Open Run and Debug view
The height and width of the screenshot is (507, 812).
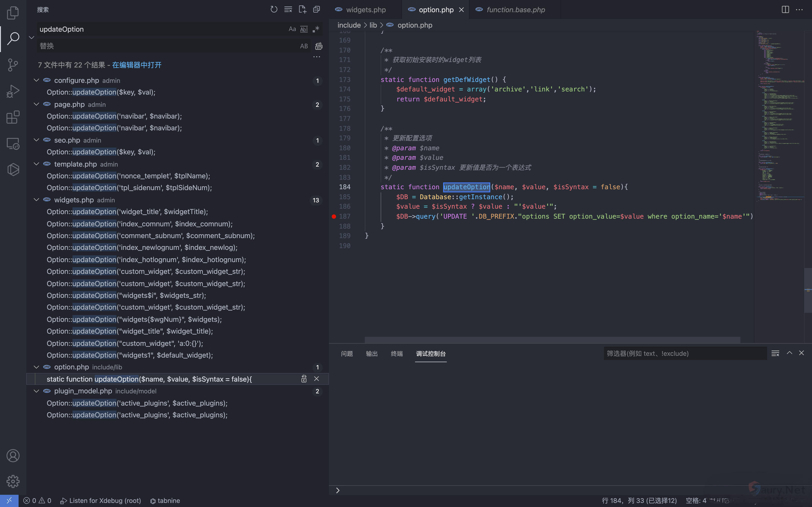[x=13, y=91]
